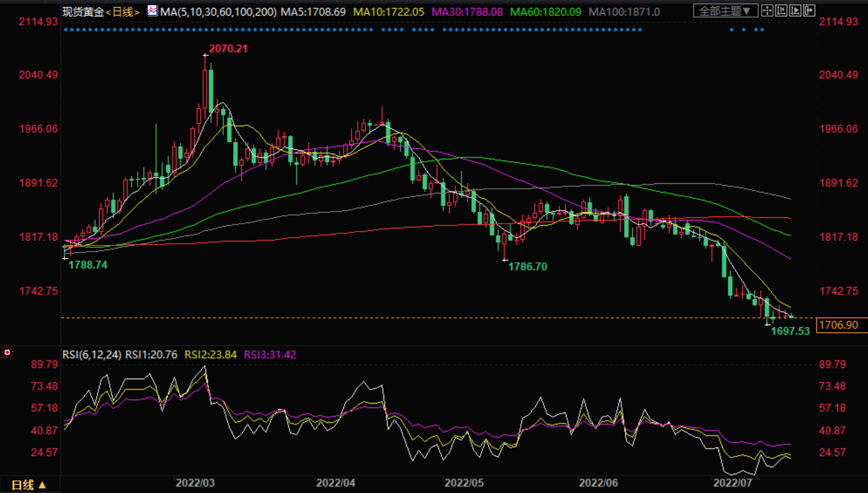The width and height of the screenshot is (868, 493).
Task: Click the RSI3:31.42 magenta legend value
Action: (x=270, y=355)
